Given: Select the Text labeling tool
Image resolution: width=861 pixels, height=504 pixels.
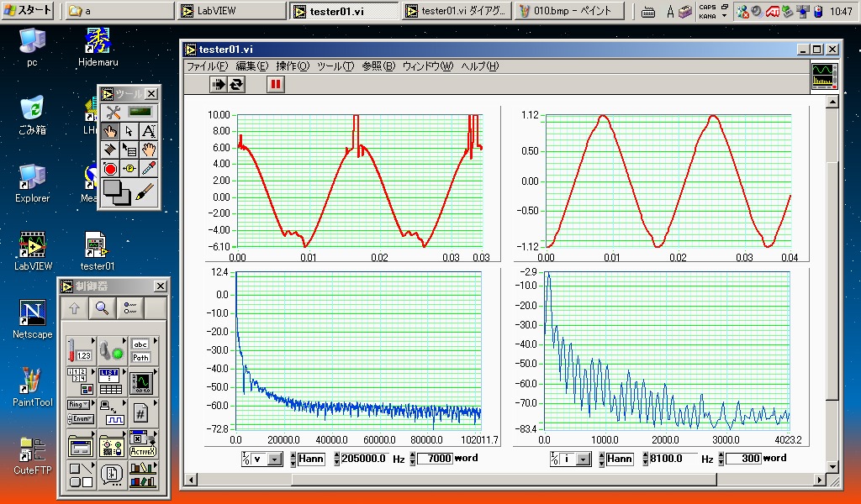Looking at the screenshot, I should [x=148, y=131].
